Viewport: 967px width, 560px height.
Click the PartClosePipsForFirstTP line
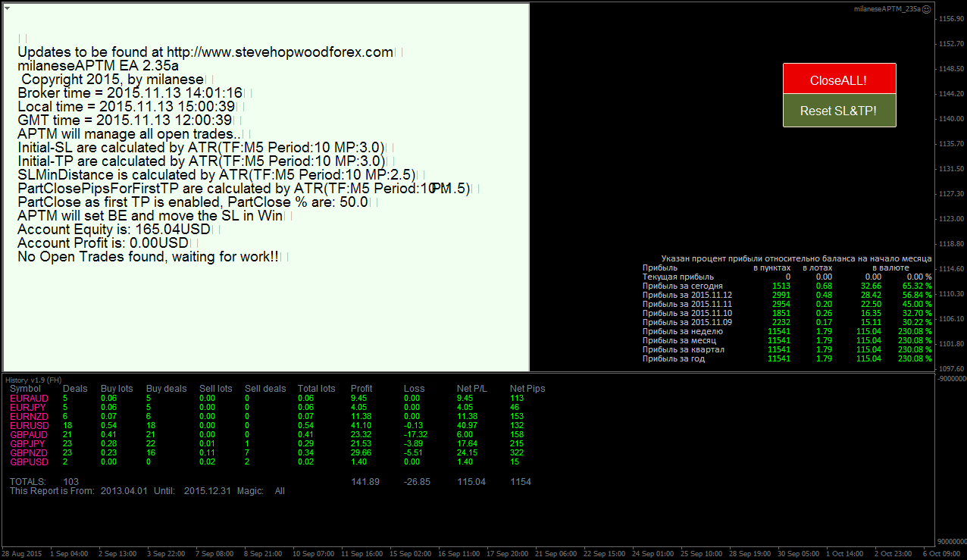[x=243, y=189]
